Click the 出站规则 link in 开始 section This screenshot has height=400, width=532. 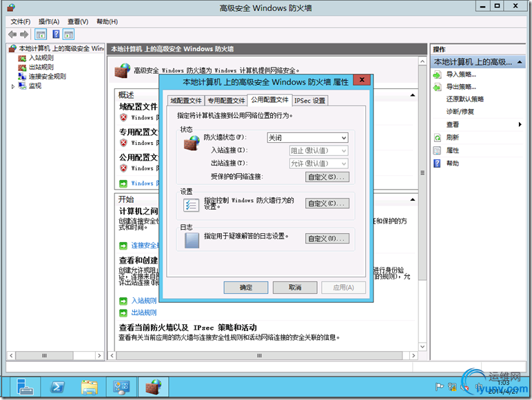click(144, 312)
